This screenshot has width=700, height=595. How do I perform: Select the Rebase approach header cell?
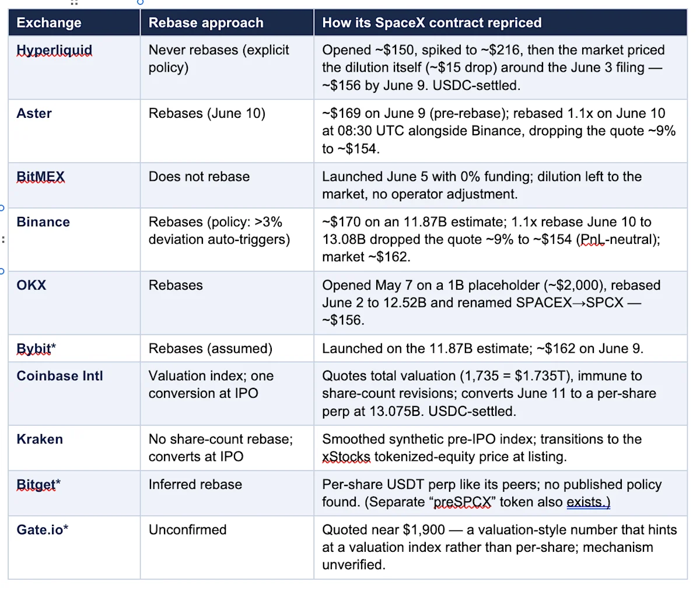[x=227, y=23]
